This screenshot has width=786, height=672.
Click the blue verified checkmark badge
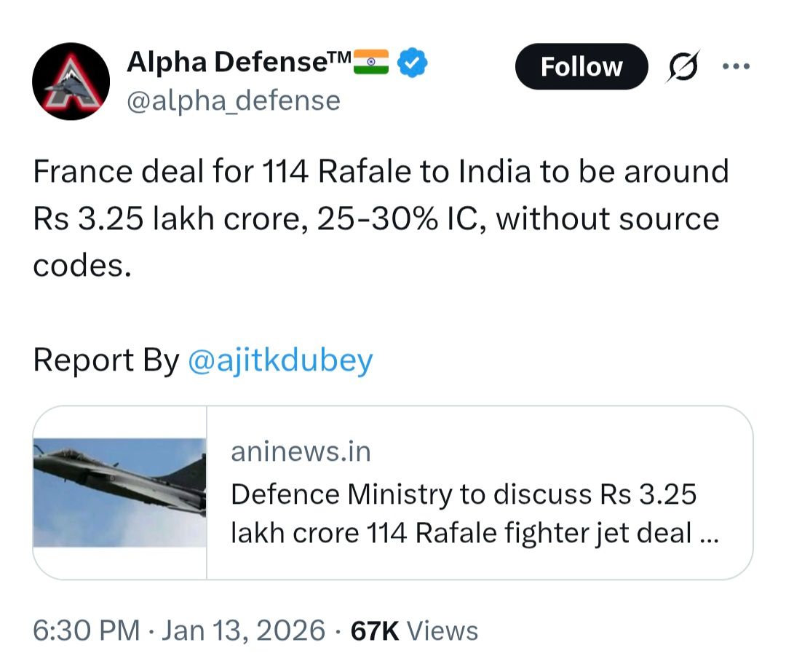click(x=414, y=64)
